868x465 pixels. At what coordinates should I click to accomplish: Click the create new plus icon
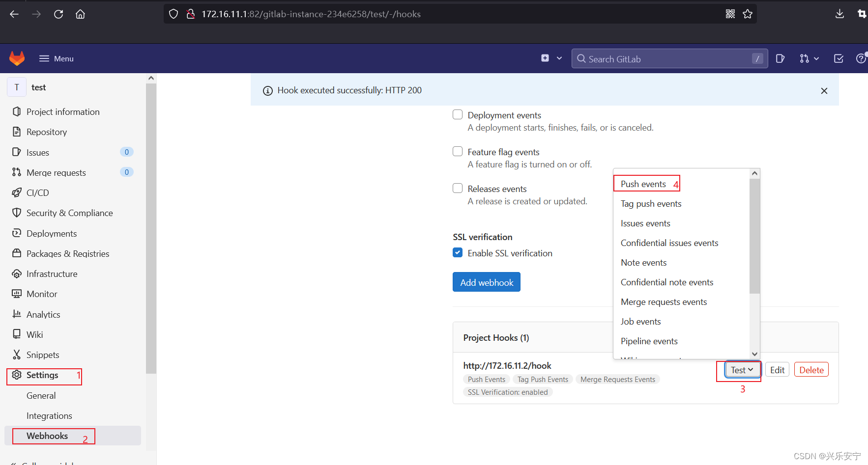pos(545,58)
